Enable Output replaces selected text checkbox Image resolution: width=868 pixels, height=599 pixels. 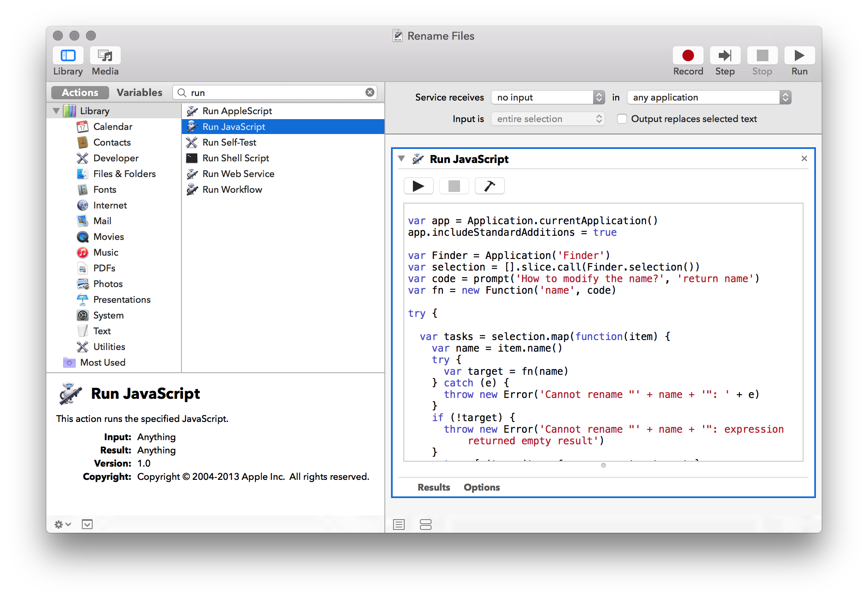tap(622, 119)
